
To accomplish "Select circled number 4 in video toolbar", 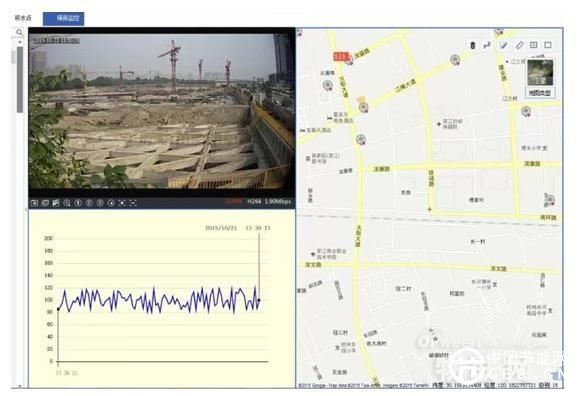I will pos(111,203).
